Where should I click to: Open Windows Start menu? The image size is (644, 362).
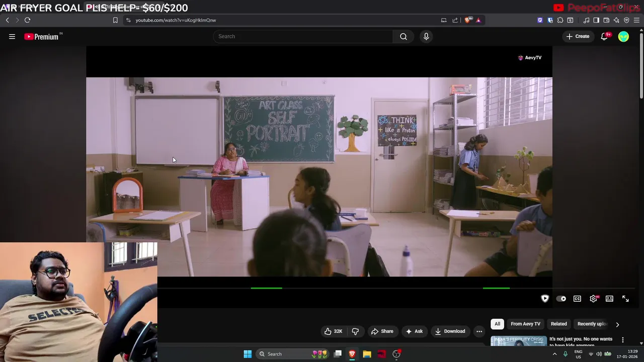(x=248, y=354)
